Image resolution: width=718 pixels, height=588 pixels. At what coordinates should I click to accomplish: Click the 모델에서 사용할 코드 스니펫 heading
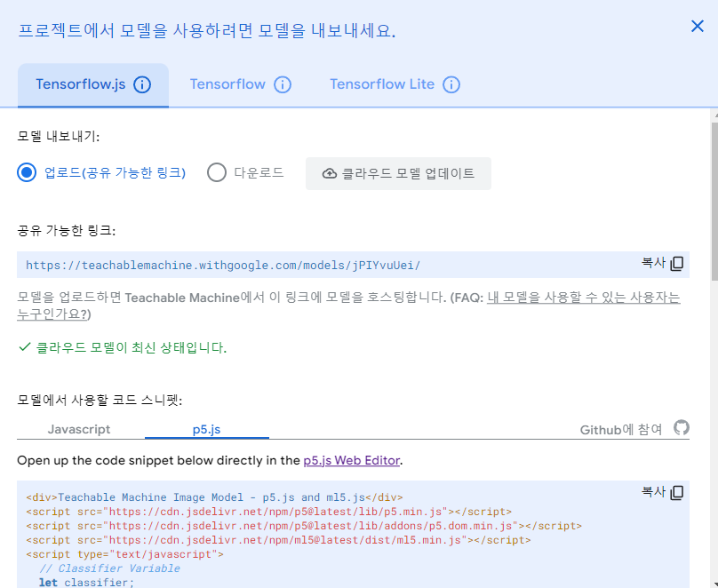pos(100,400)
